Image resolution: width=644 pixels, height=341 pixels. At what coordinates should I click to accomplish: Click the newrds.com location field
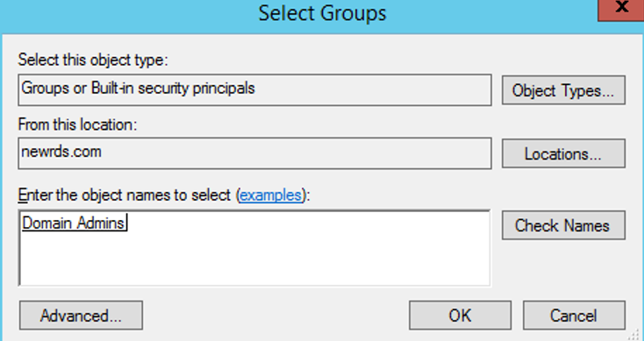[x=254, y=153]
